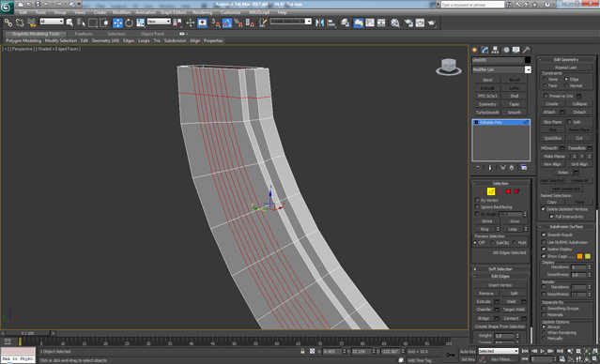Open the Modifiers menu
This screenshot has width=600, height=364.
coord(122,12)
